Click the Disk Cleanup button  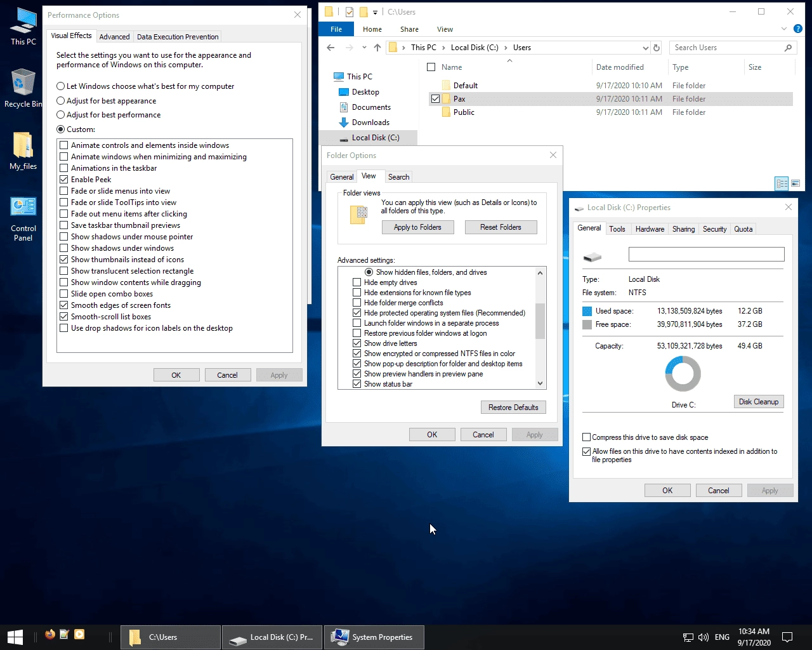point(758,402)
